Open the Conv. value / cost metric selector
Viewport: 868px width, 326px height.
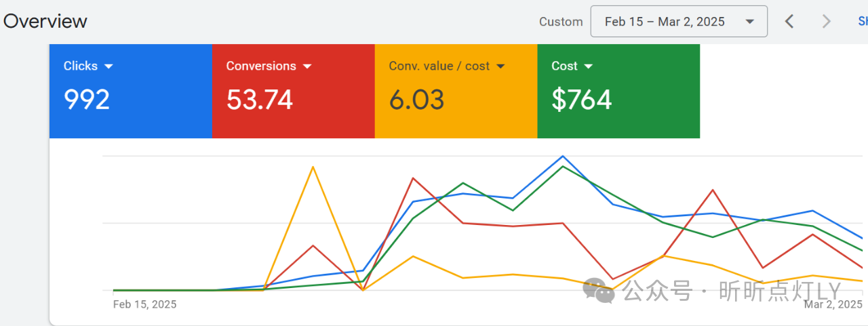447,66
